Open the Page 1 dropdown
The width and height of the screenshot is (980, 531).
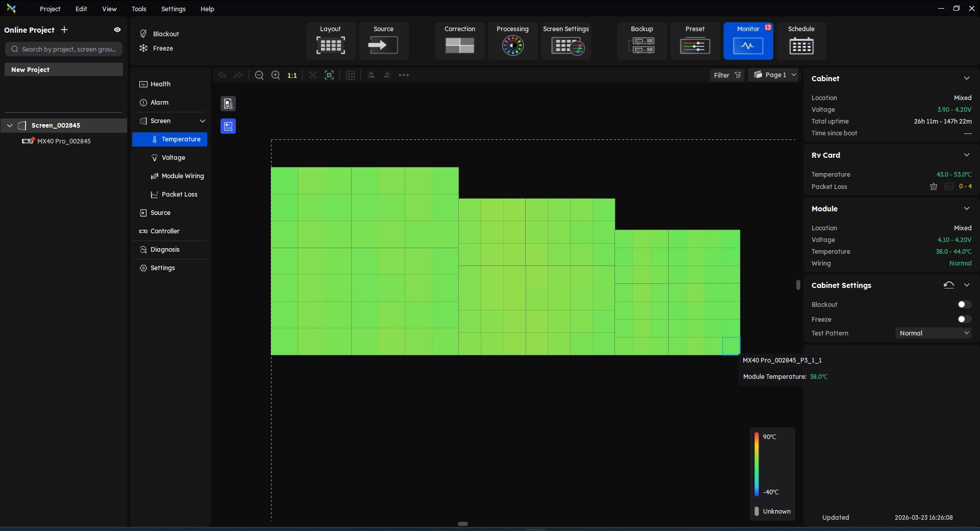click(774, 75)
